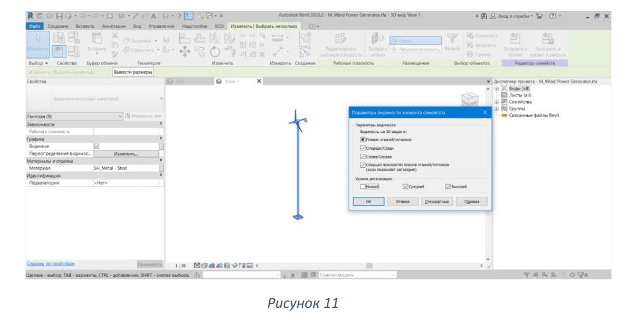
Task: Click the Load into Project icon
Action: [514, 45]
